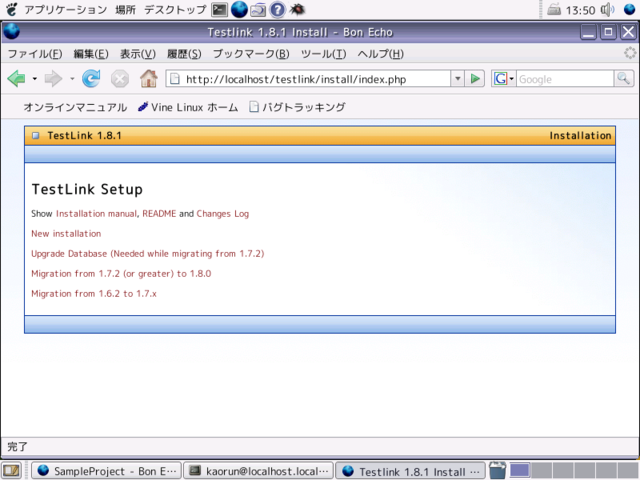Open the ツール(T) menu
This screenshot has width=640, height=480.
tap(323, 54)
